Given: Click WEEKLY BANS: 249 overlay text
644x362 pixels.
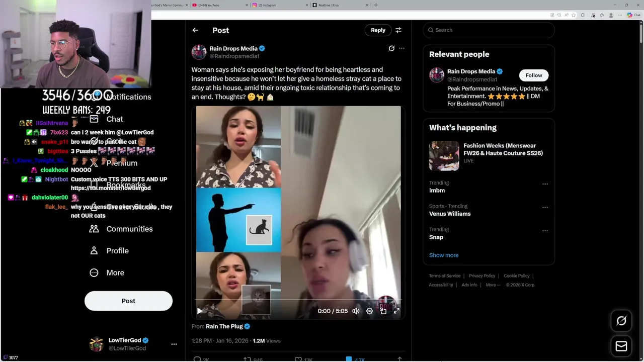Looking at the screenshot, I should [x=76, y=110].
